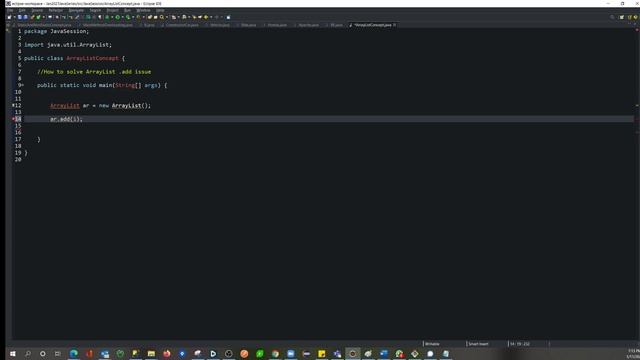The width and height of the screenshot is (640, 360).
Task: Click the Debug bug icon in the toolbar
Action: [x=107, y=17]
